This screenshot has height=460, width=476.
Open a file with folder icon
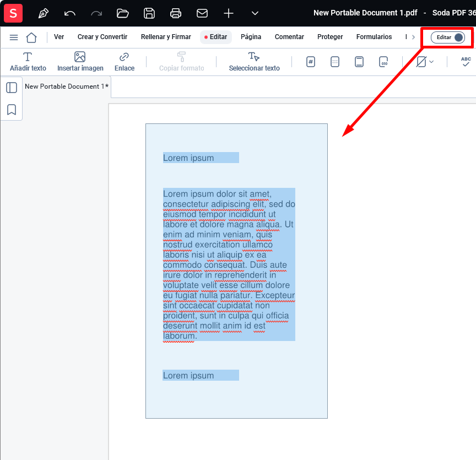[123, 13]
